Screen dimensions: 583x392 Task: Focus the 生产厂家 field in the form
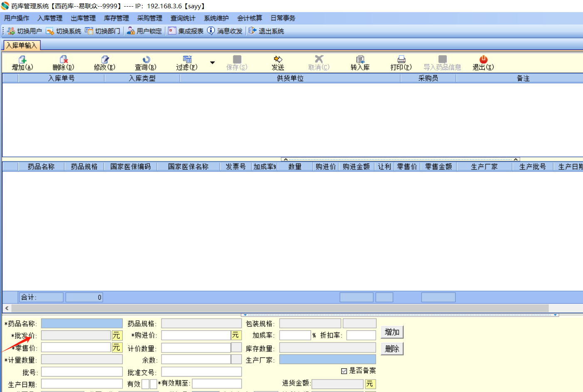pyautogui.click(x=327, y=360)
